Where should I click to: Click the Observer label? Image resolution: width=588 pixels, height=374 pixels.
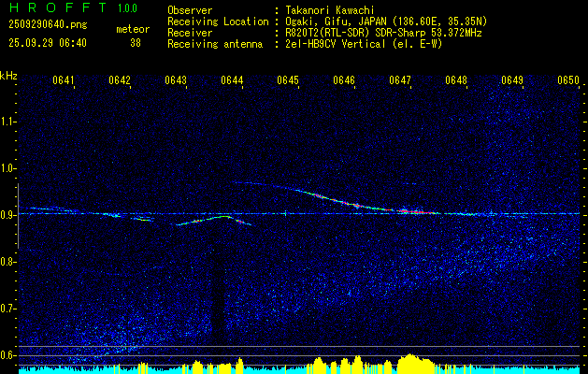[190, 10]
